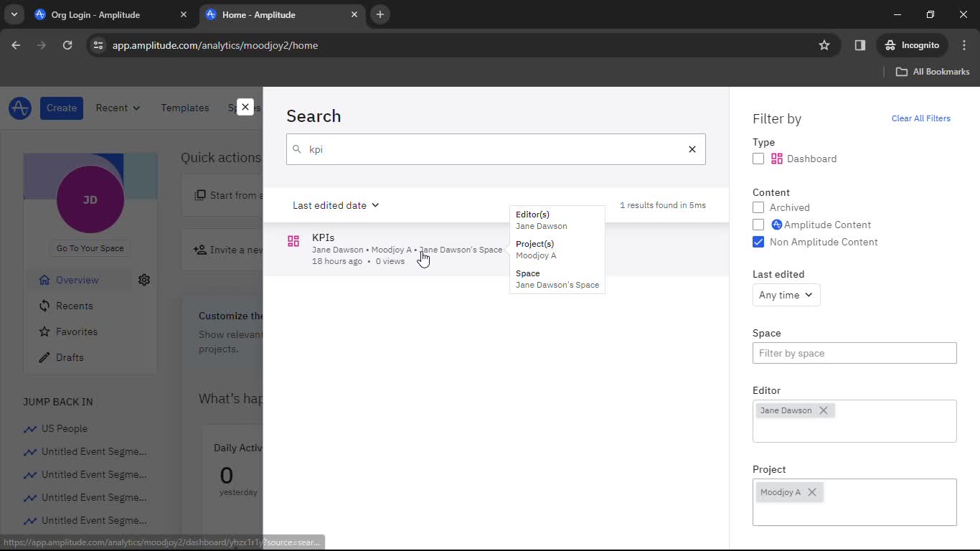Screen dimensions: 980x551
Task: Expand the Recent menu dropdown
Action: (118, 108)
